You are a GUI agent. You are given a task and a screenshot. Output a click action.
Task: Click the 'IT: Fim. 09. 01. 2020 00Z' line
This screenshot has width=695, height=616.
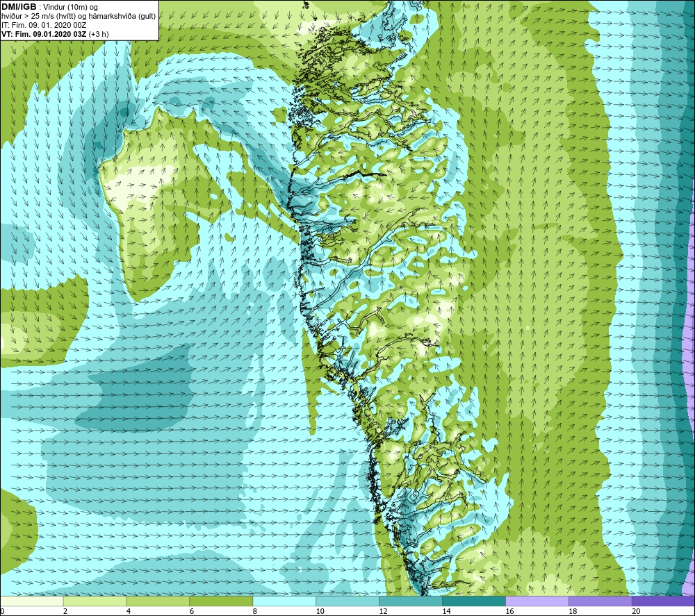43,25
